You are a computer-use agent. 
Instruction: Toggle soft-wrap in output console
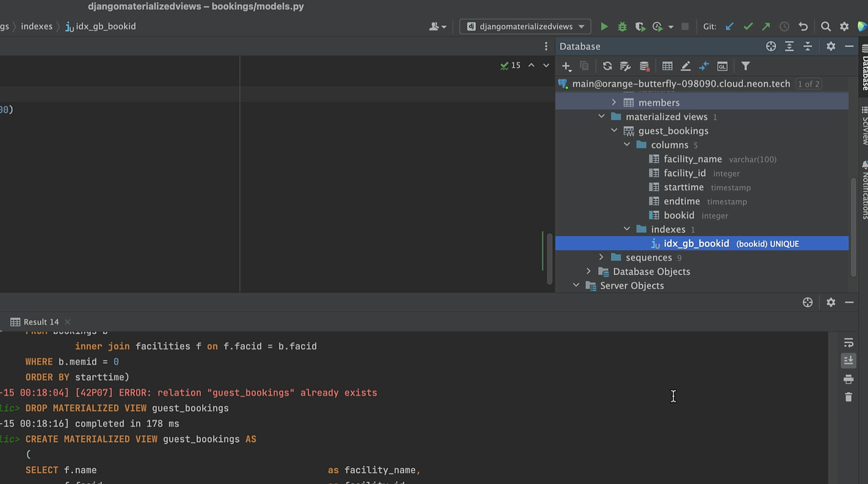pyautogui.click(x=848, y=343)
